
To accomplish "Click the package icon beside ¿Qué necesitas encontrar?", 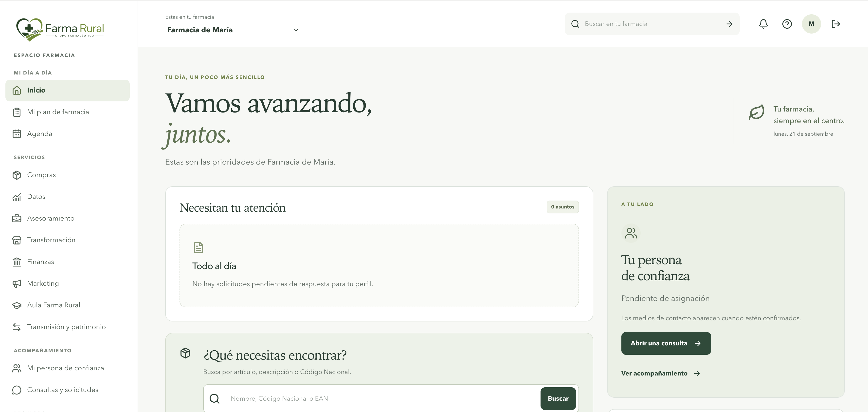I will click(185, 353).
